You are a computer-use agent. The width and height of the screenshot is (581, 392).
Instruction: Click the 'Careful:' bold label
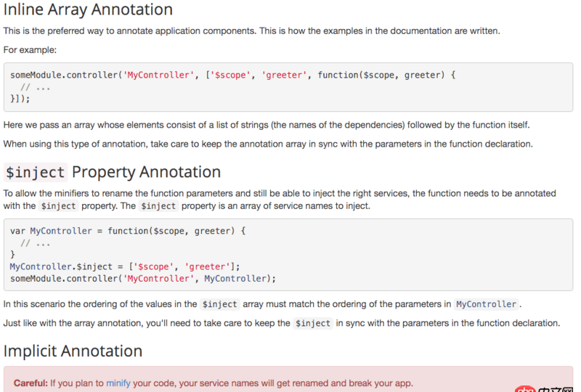[31, 383]
